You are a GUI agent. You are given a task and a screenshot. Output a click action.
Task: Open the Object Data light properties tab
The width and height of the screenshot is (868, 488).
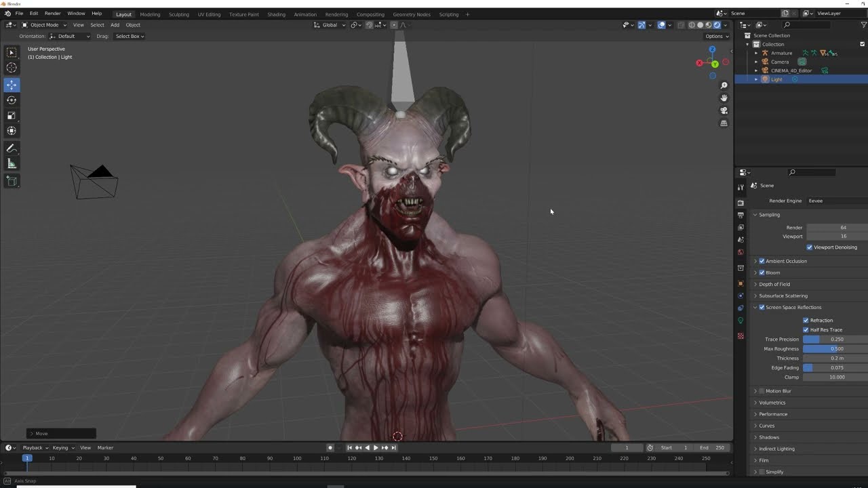pos(741,321)
